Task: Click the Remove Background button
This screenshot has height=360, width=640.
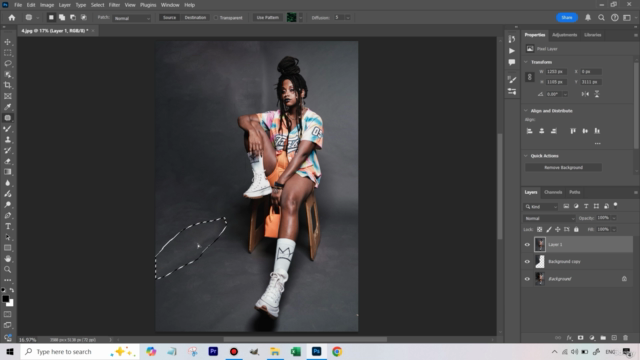Action: (563, 168)
